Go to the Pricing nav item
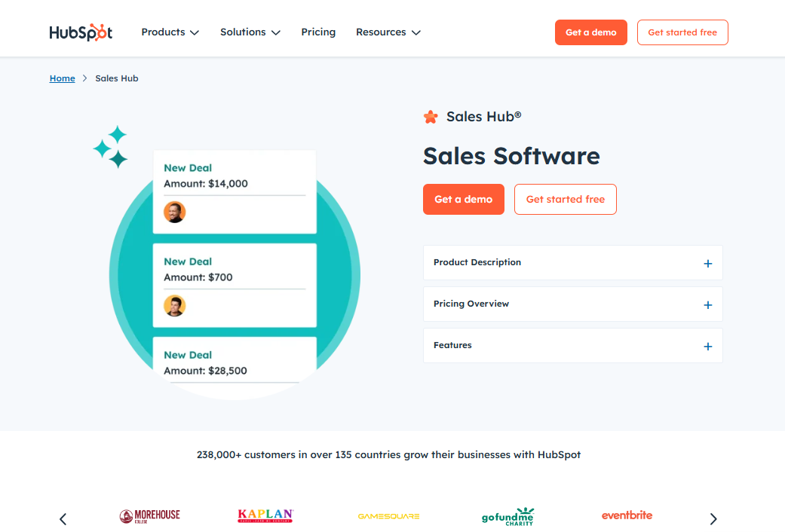This screenshot has width=785, height=532. coord(318,32)
